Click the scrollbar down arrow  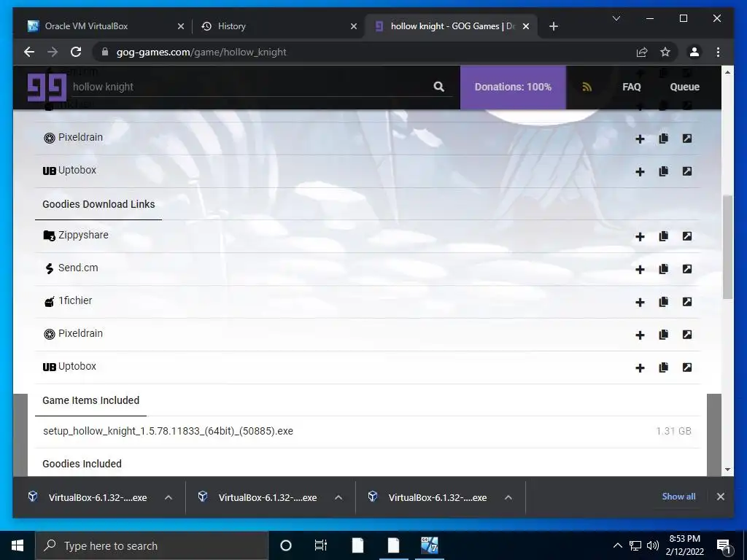point(727,470)
